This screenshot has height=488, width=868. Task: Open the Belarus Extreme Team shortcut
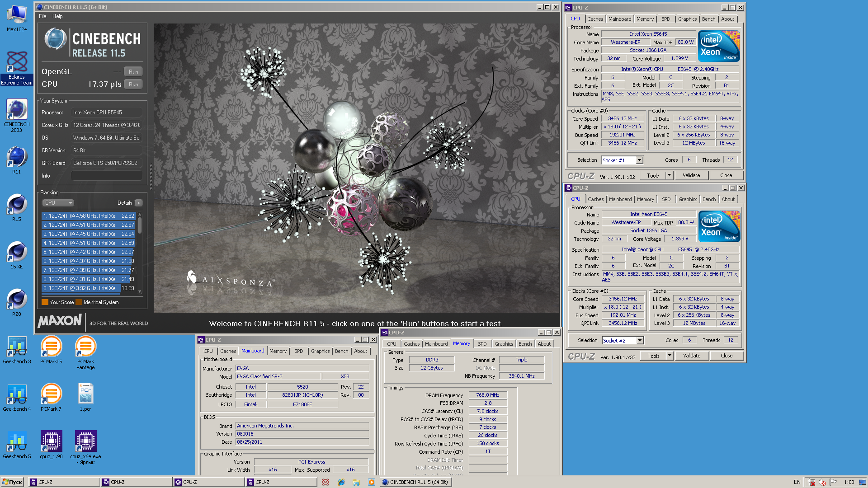(17, 68)
